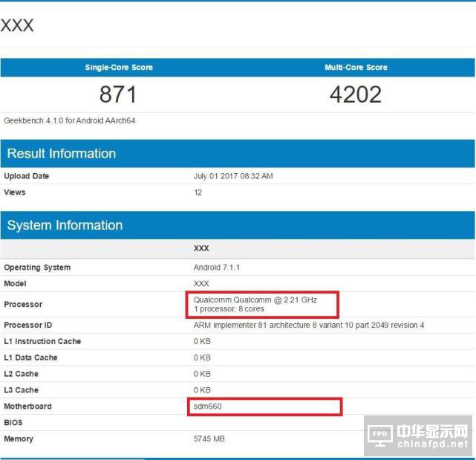The height and width of the screenshot is (460, 476).
Task: Click the Result Information section header
Action: 62,154
